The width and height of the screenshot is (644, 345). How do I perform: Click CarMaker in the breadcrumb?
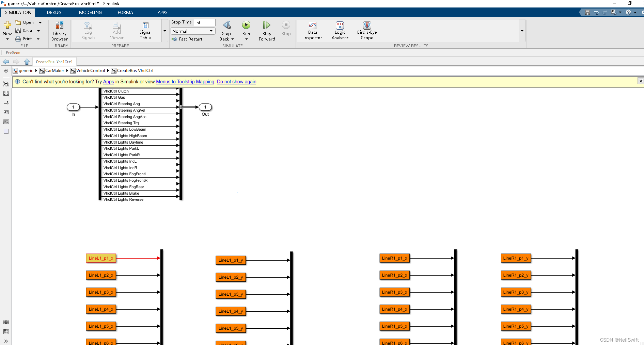coord(54,71)
